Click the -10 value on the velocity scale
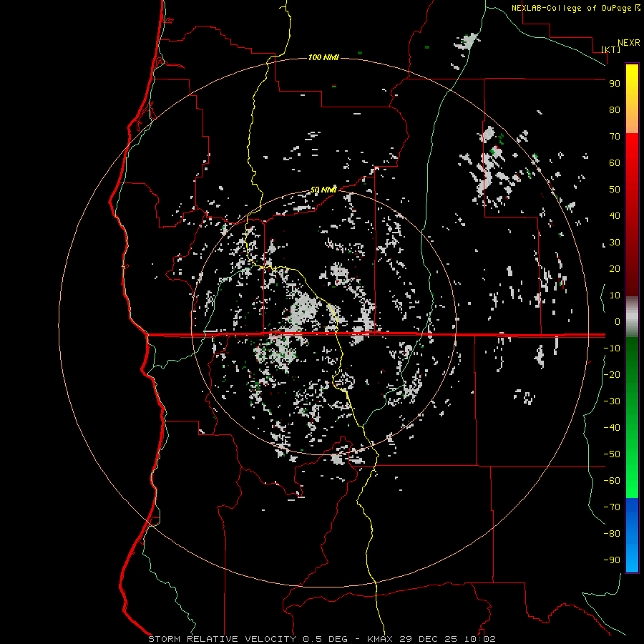 click(x=612, y=348)
